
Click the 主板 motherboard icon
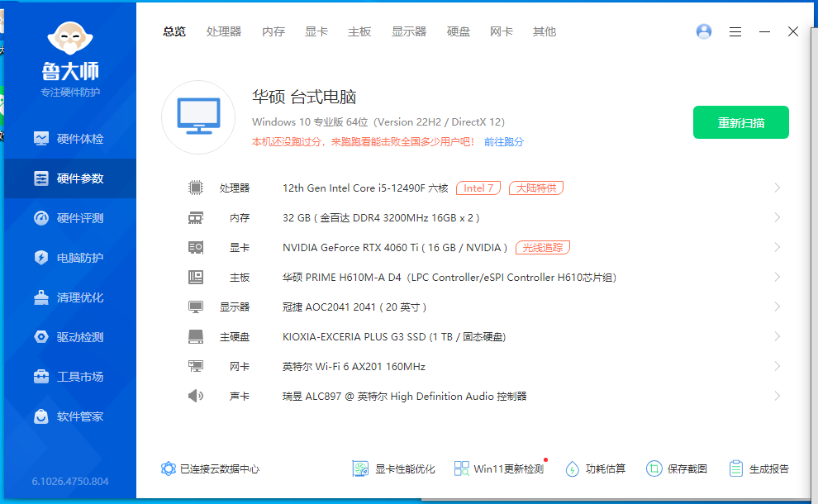point(196,277)
